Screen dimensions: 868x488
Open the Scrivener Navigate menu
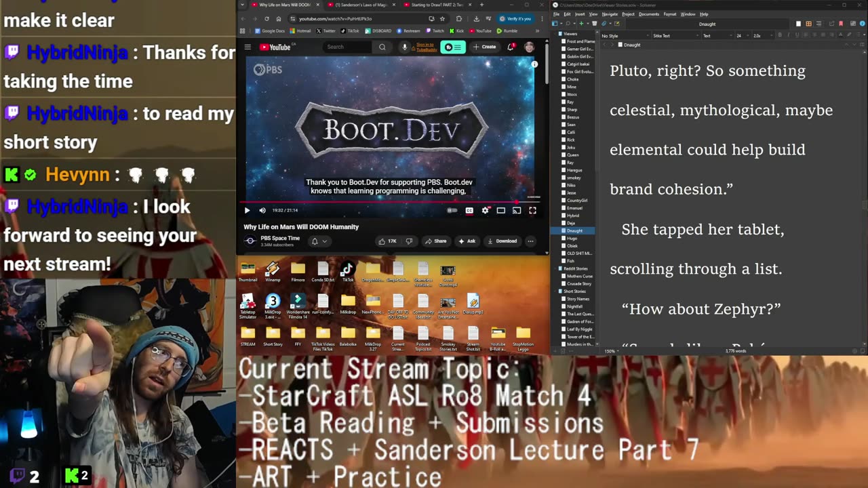tap(610, 14)
